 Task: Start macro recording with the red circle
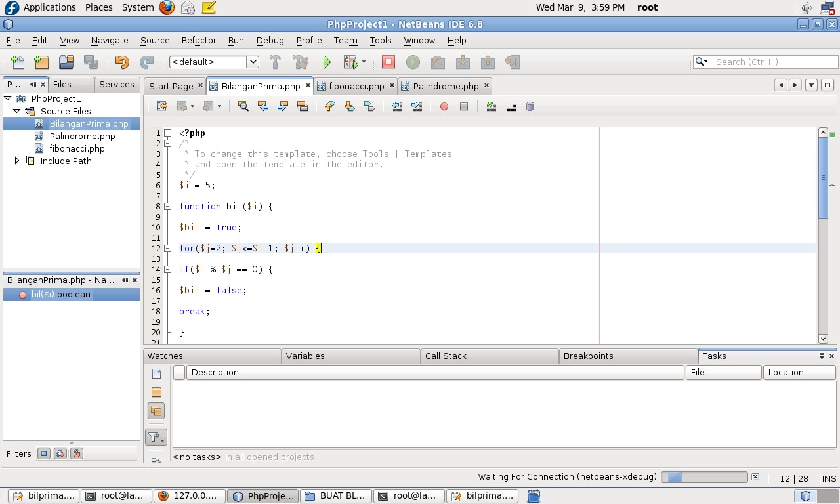[444, 106]
